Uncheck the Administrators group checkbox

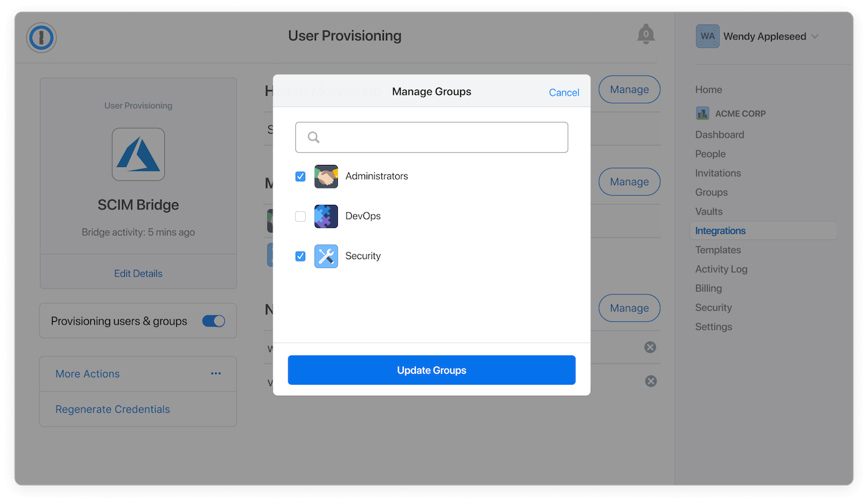(300, 176)
